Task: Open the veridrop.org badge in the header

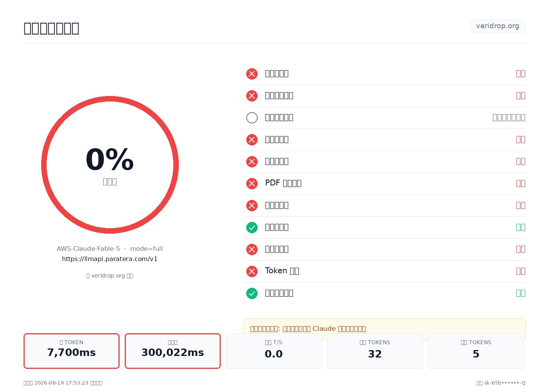Action: tap(498, 26)
